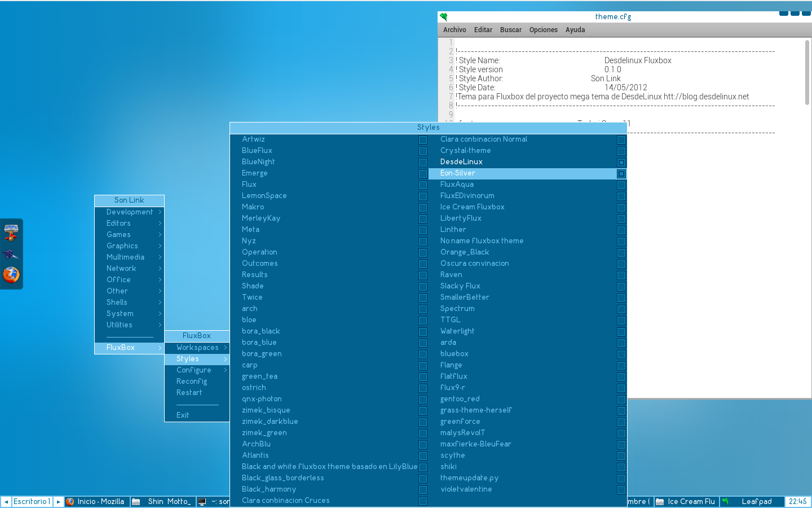The image size is (812, 508).
Task: Apply the gentoo_red style
Action: (x=528, y=399)
